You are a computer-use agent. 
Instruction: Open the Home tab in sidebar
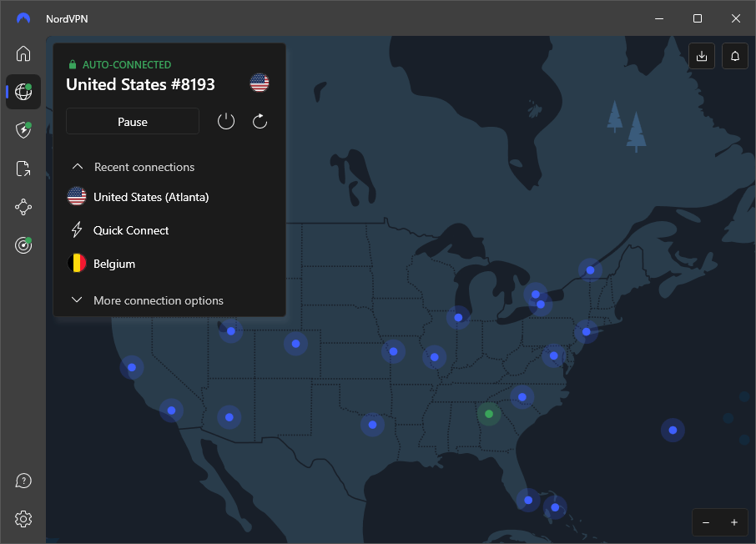(x=23, y=53)
